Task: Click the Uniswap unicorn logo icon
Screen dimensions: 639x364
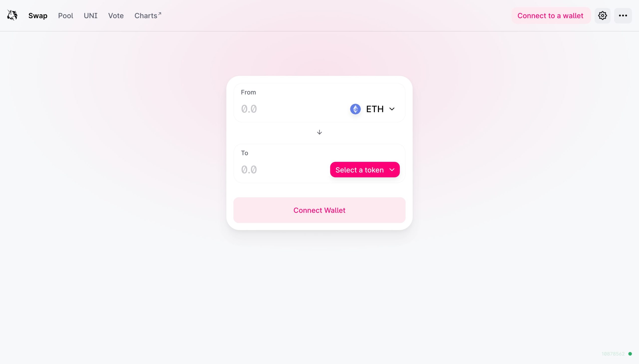Action: coord(12,15)
